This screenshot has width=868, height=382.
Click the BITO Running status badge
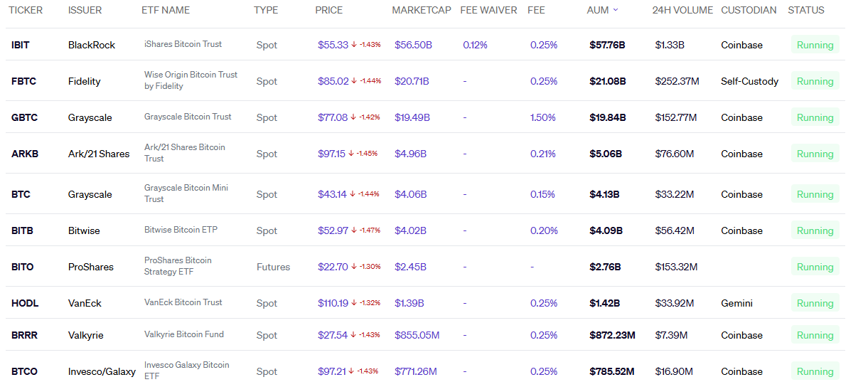click(815, 267)
